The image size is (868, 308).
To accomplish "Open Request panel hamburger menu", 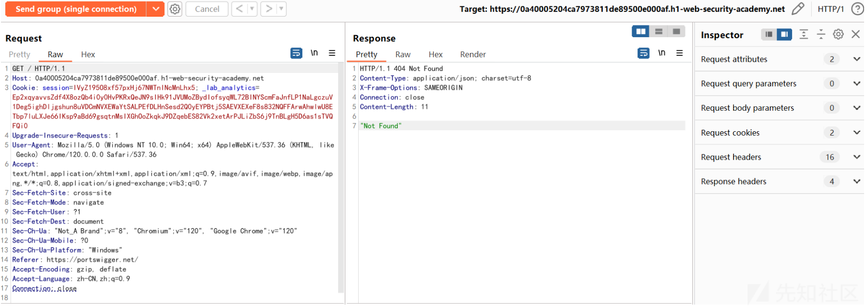I will 332,53.
